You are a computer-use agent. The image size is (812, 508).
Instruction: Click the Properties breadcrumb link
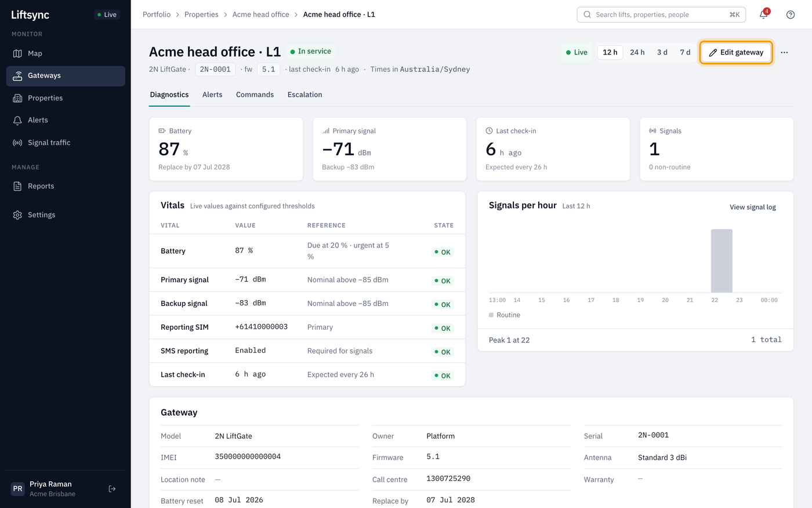tap(201, 15)
